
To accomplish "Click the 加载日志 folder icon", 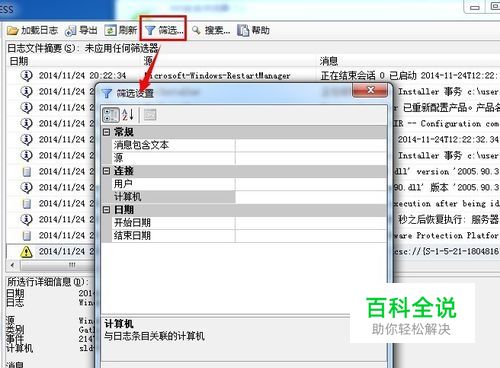I will [x=13, y=31].
